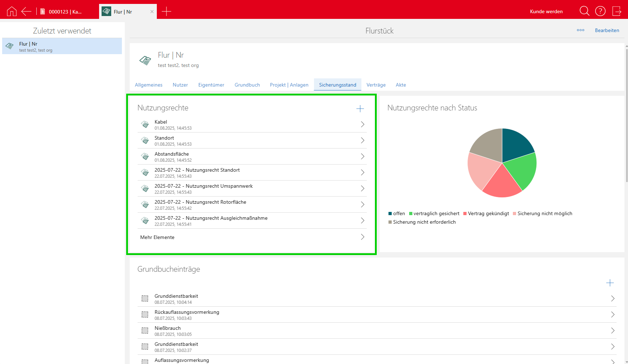Expand 'Mehr Elemente' row
This screenshot has width=628, height=364.
tap(362, 237)
